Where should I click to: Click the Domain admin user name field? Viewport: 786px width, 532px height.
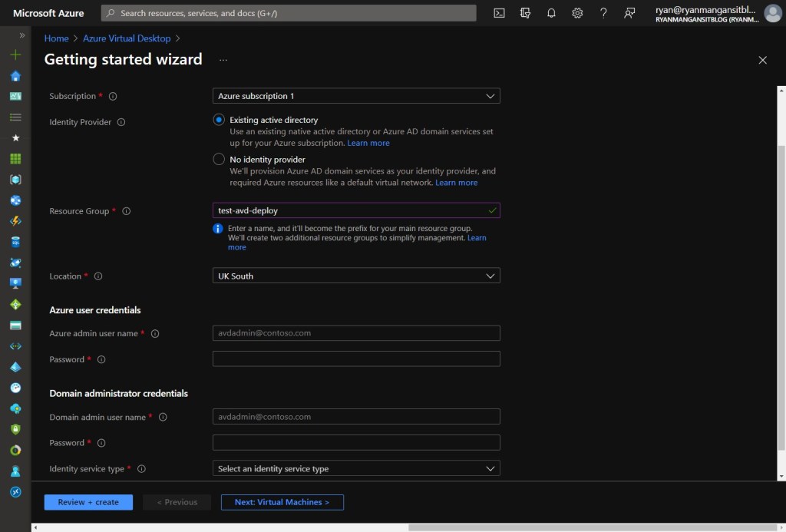[x=356, y=417]
